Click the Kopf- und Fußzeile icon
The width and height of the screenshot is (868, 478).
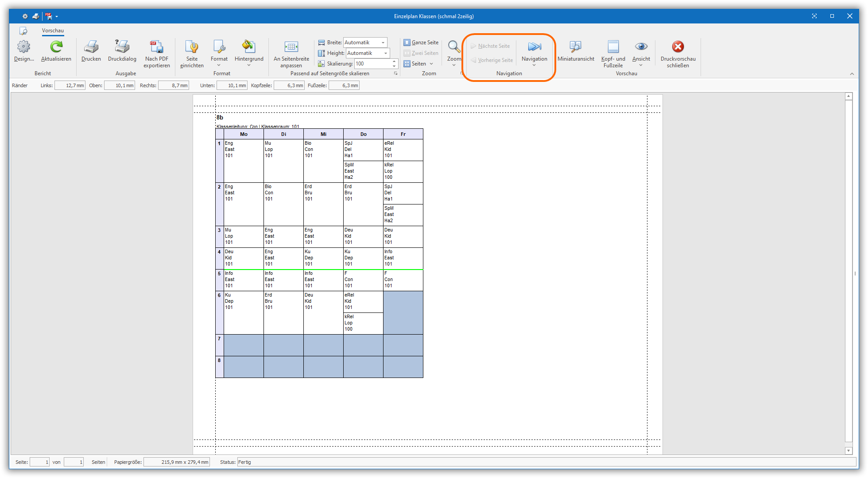tap(613, 47)
